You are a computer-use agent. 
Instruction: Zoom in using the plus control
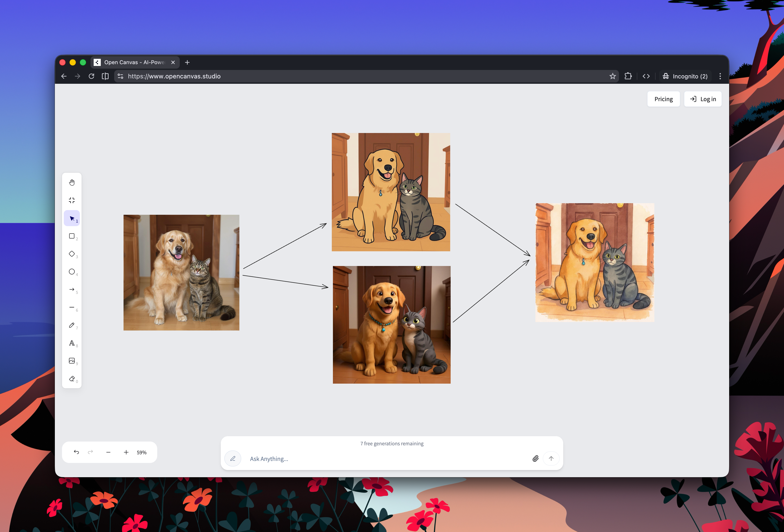click(x=126, y=452)
